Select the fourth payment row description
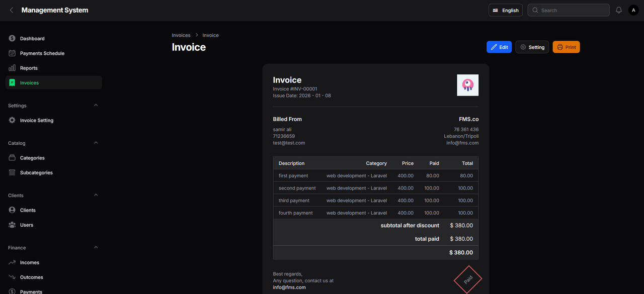This screenshot has width=644, height=294. click(x=296, y=213)
